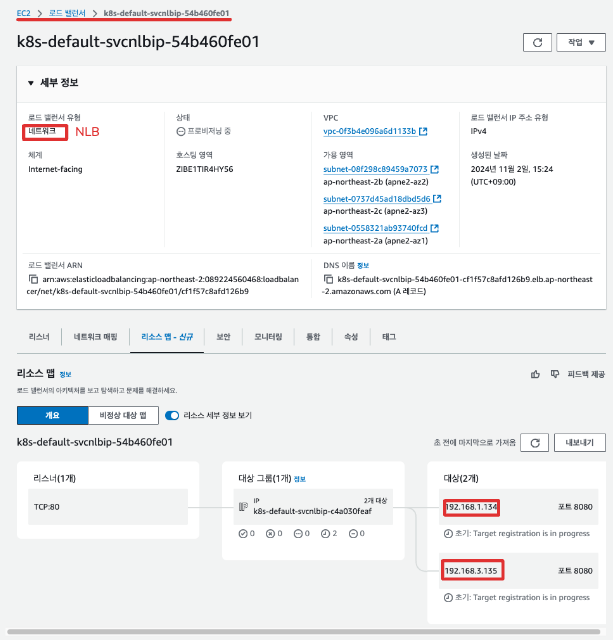The width and height of the screenshot is (613, 640).
Task: Refresh the resource map
Action: click(535, 443)
